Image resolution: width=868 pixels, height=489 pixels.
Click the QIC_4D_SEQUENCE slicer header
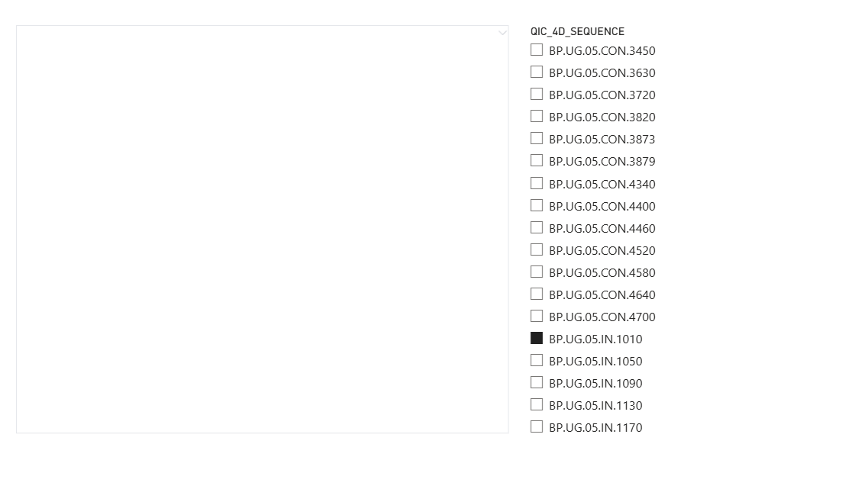click(577, 31)
